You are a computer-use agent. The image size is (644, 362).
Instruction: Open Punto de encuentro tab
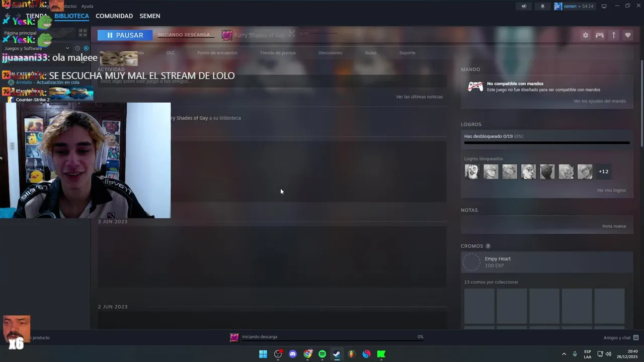217,53
